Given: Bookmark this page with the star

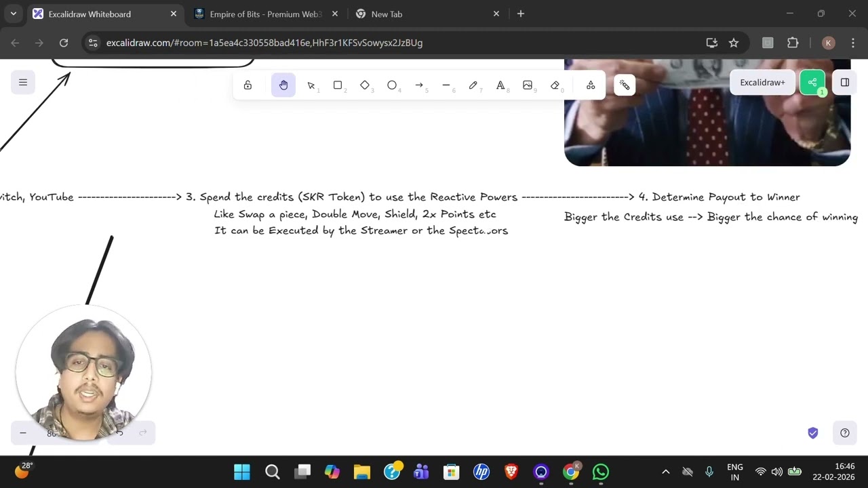Looking at the screenshot, I should (734, 43).
